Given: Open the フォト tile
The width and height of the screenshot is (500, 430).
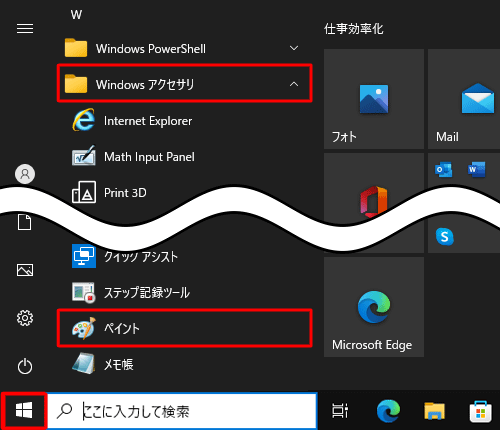Looking at the screenshot, I should tap(374, 99).
